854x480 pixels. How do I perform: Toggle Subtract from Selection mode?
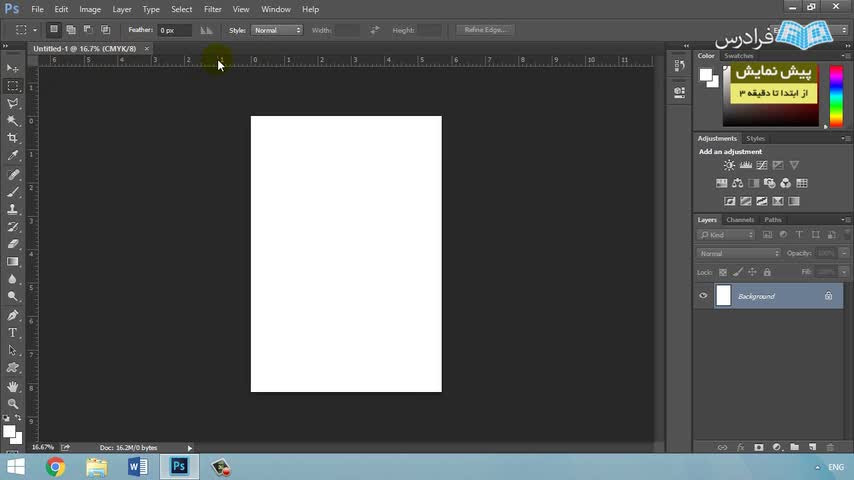coord(88,29)
